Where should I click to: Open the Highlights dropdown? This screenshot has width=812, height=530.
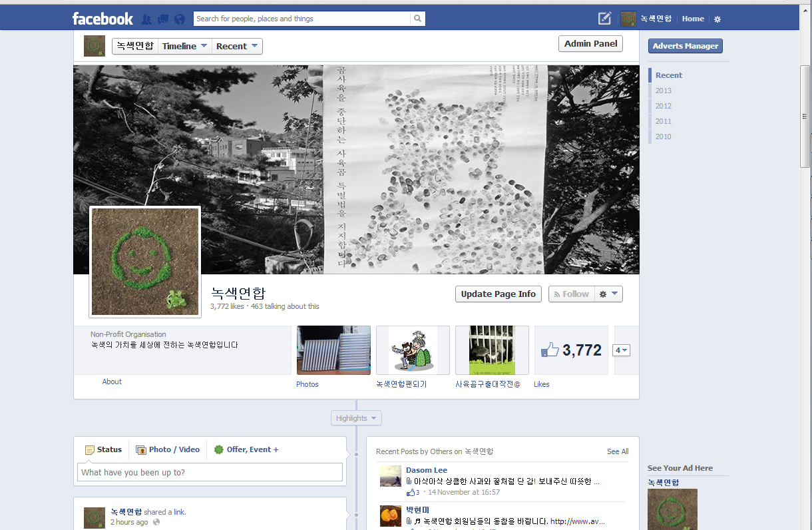point(356,418)
